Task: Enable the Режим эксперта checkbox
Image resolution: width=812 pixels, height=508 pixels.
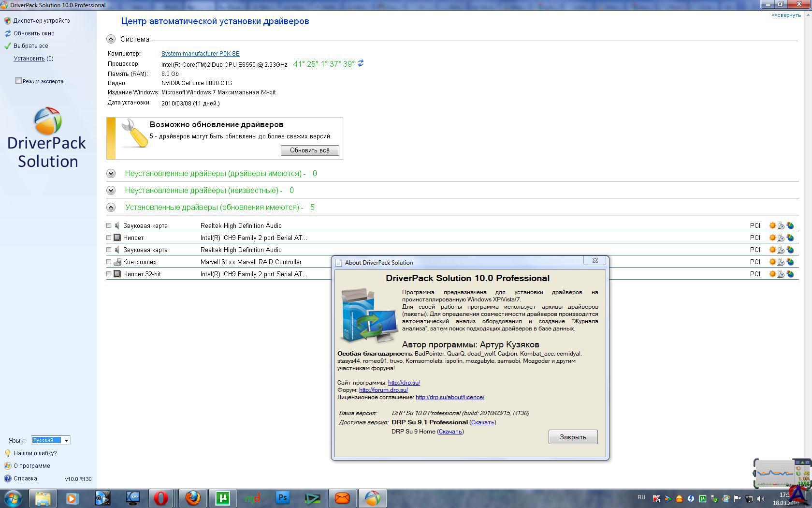Action: tap(18, 81)
